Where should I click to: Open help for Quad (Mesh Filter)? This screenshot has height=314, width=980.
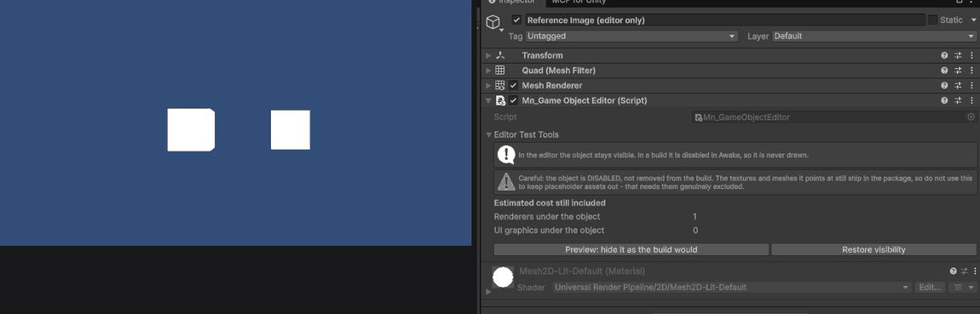tap(944, 71)
